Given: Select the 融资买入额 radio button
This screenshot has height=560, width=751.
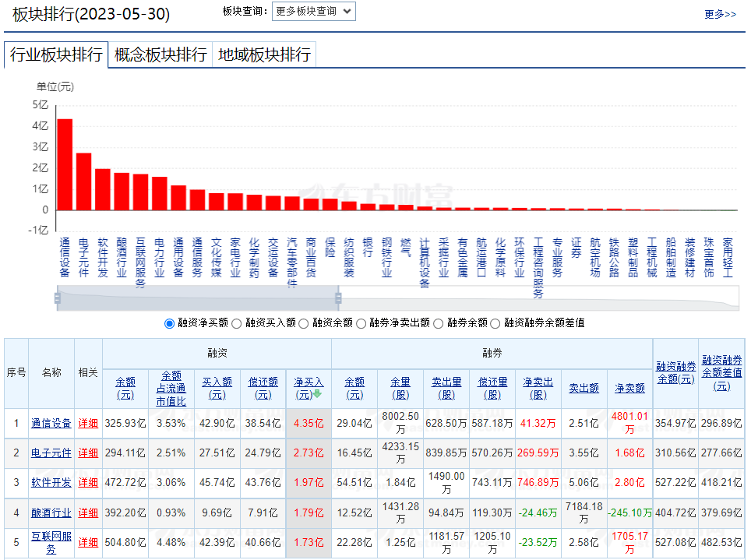Looking at the screenshot, I should [x=238, y=323].
